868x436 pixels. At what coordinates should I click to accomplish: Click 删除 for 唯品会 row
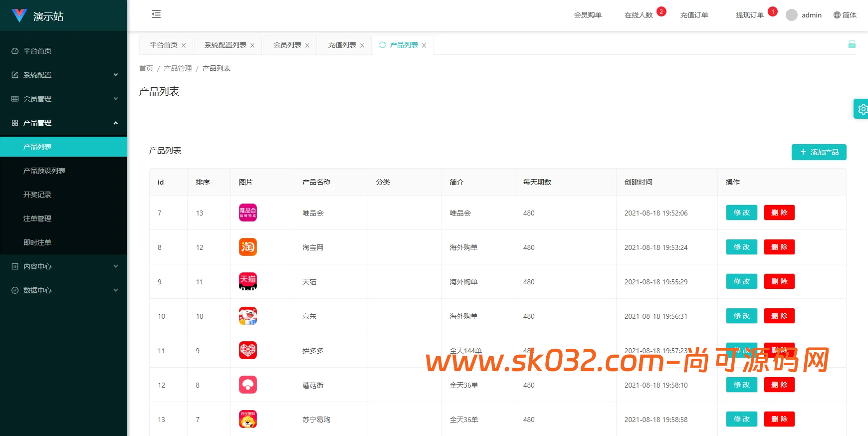click(779, 213)
